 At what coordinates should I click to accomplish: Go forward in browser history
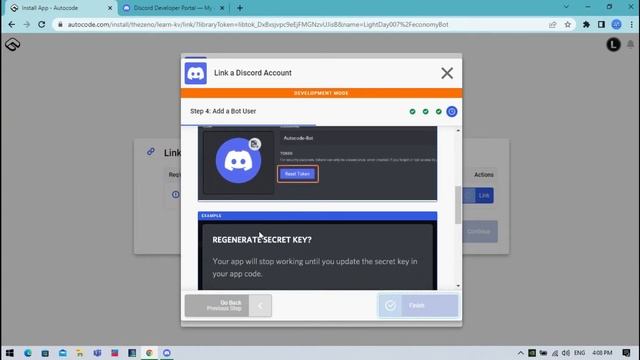pos(27,24)
